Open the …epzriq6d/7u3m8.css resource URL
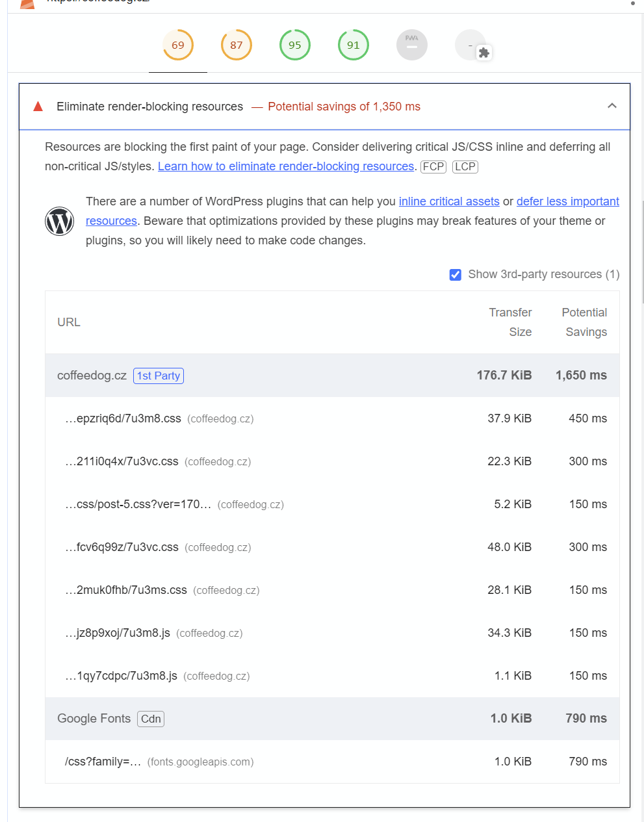 tap(123, 418)
